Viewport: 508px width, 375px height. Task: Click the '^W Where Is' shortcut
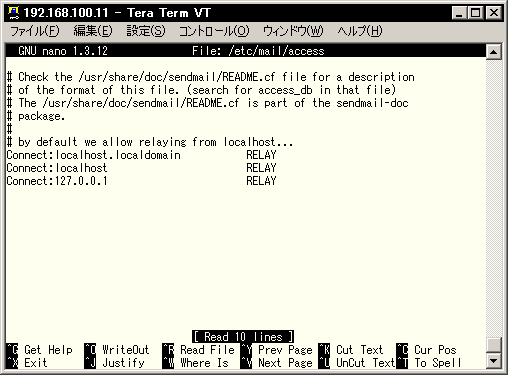point(196,363)
